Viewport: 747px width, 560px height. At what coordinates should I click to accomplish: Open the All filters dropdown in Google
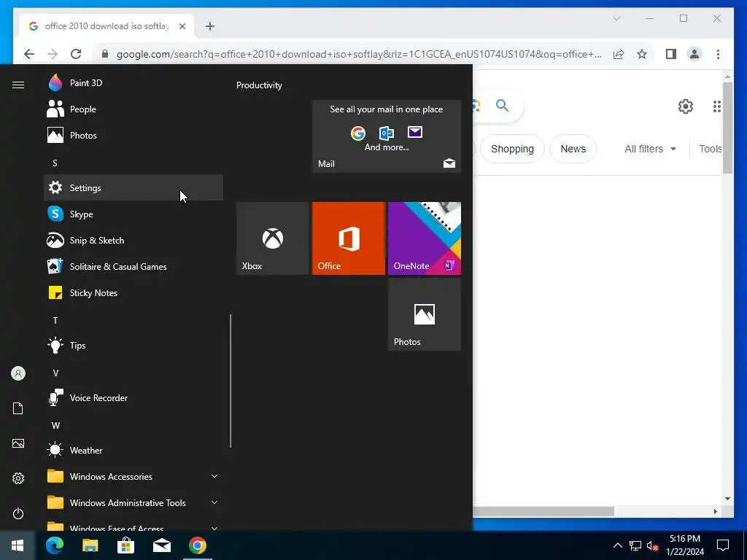[x=650, y=149]
